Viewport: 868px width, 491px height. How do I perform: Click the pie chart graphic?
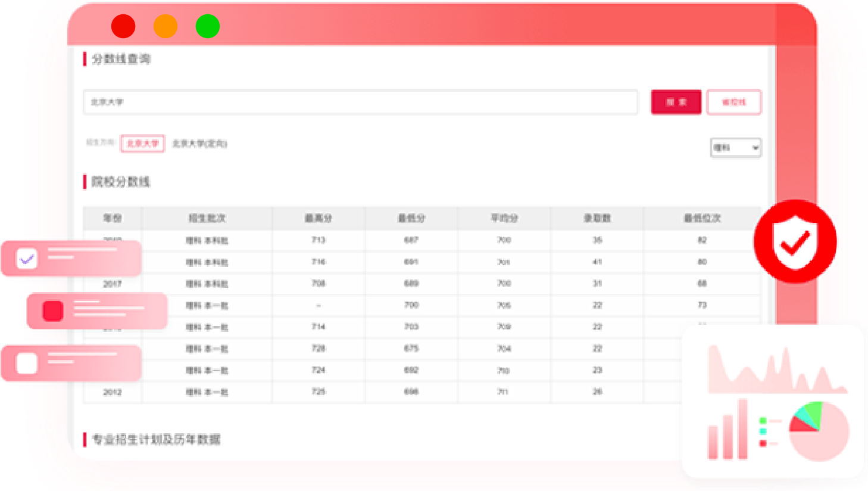pos(819,431)
